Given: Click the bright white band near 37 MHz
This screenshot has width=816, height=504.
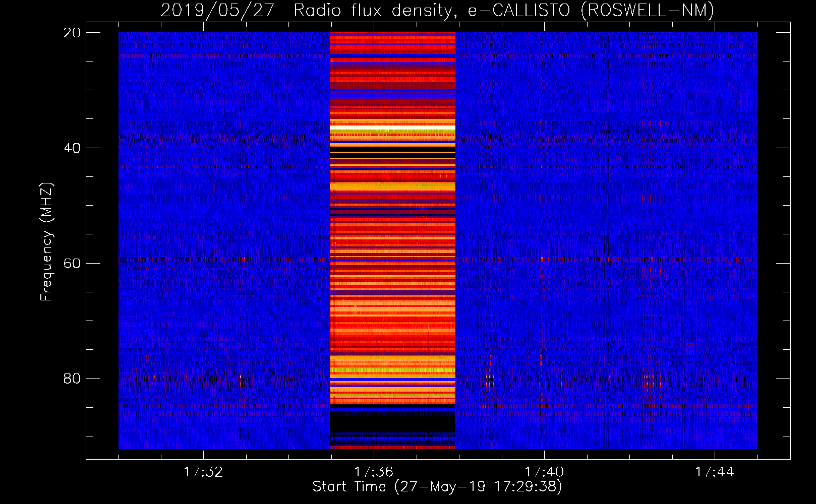Looking at the screenshot, I should coord(392,129).
